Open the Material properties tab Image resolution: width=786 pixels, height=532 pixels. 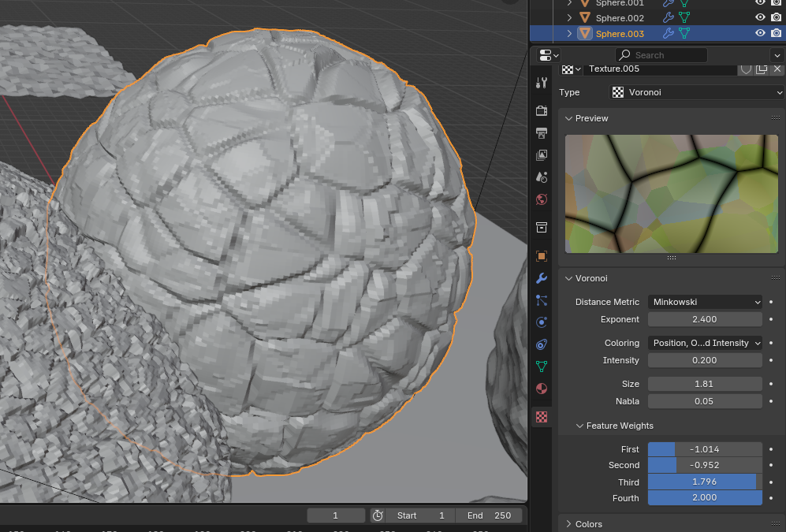[x=541, y=389]
